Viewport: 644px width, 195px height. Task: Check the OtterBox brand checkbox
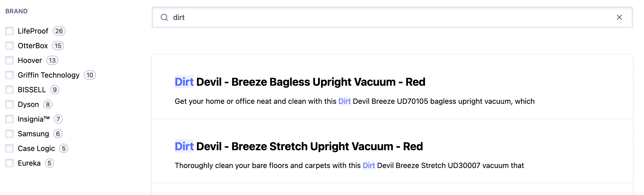[x=10, y=46]
